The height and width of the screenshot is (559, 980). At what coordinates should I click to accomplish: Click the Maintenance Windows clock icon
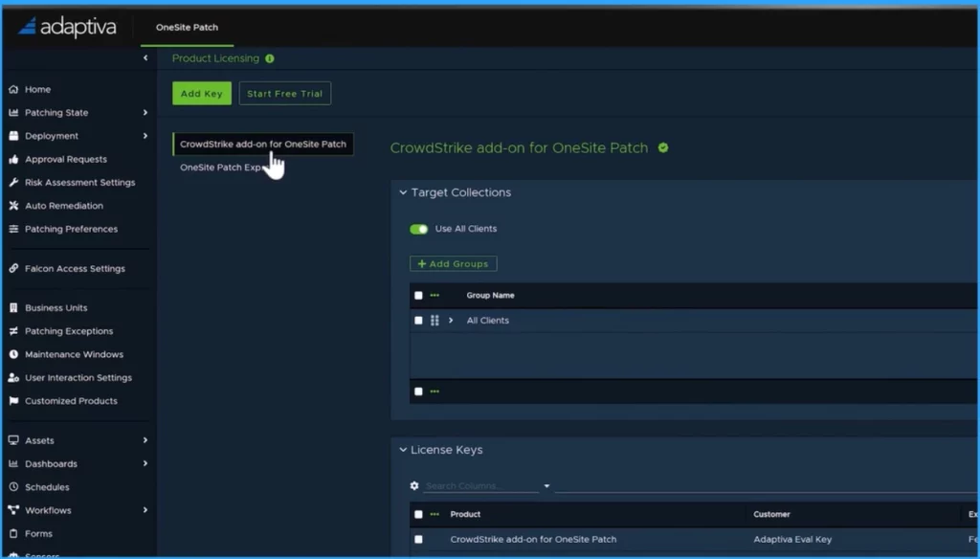tap(13, 354)
